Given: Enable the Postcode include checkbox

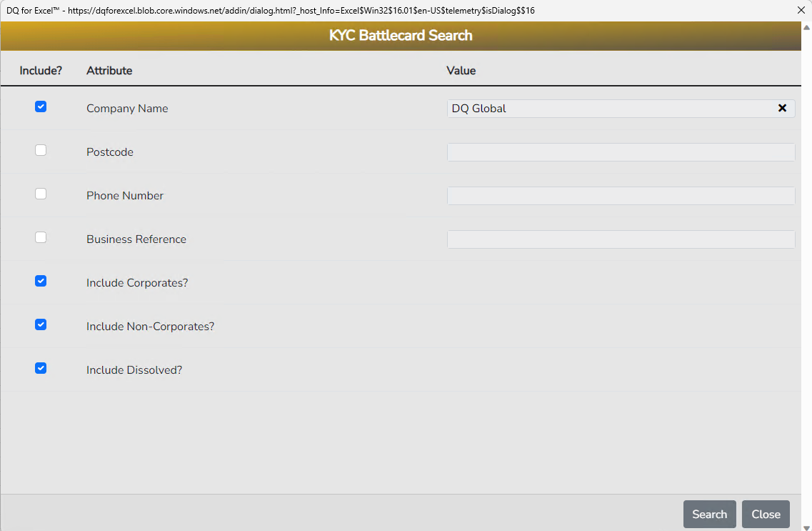Looking at the screenshot, I should click(41, 149).
